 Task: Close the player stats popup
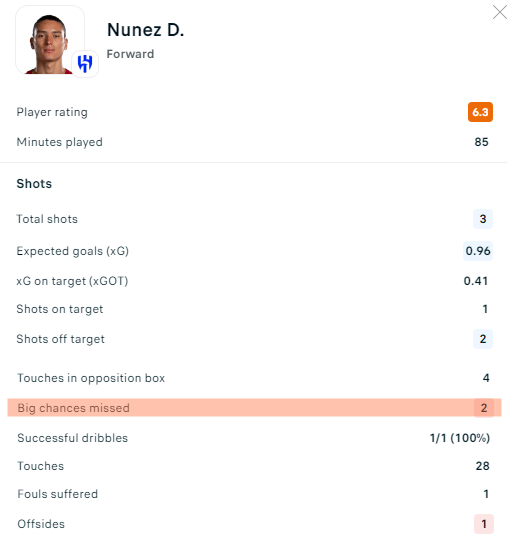click(x=499, y=12)
